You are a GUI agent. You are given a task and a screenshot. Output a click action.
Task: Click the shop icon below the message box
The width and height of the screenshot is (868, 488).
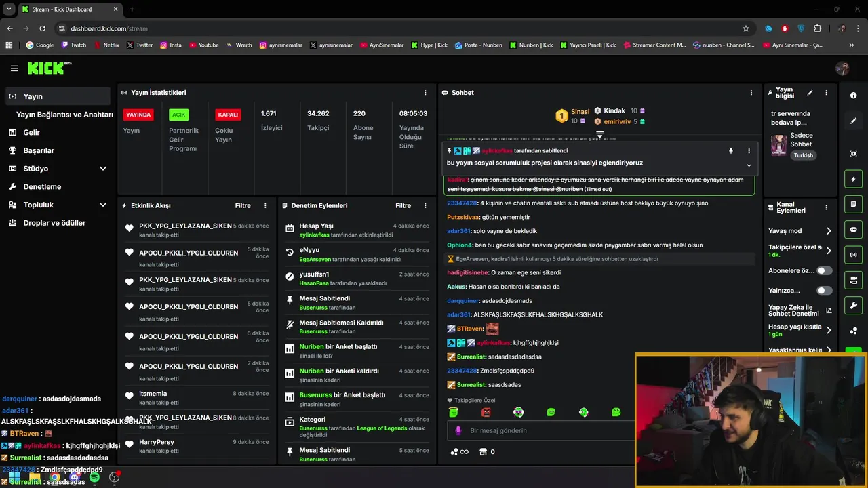(484, 452)
